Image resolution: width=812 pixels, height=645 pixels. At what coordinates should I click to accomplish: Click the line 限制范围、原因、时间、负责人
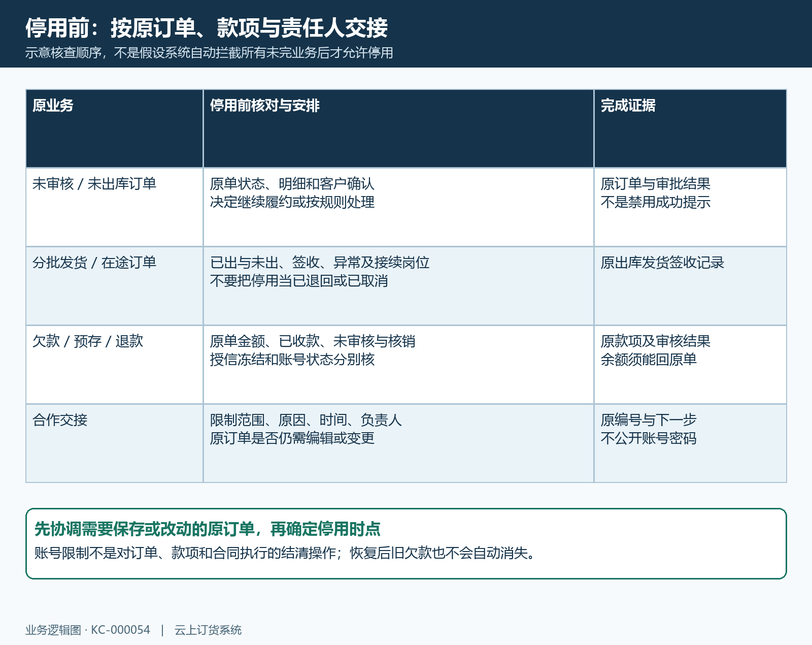coord(306,420)
